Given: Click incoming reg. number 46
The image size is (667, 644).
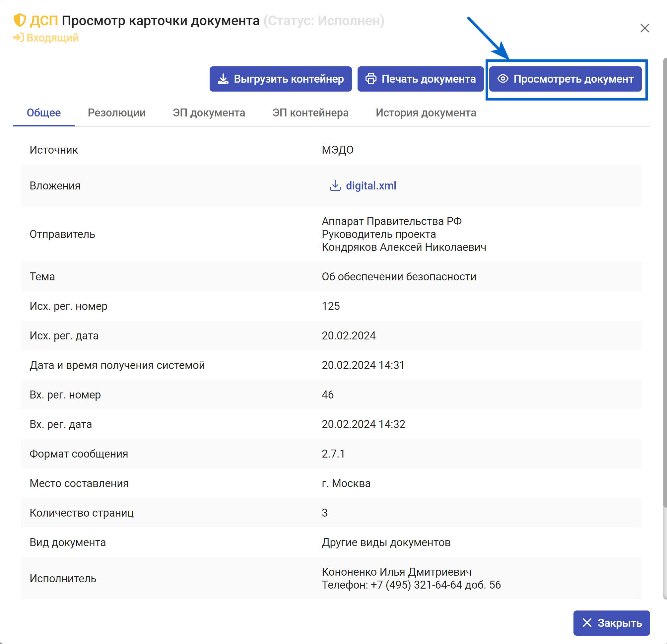Looking at the screenshot, I should pyautogui.click(x=328, y=395).
